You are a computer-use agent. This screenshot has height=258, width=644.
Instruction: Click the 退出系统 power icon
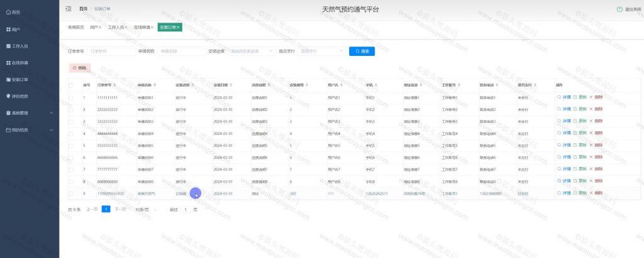pos(619,9)
